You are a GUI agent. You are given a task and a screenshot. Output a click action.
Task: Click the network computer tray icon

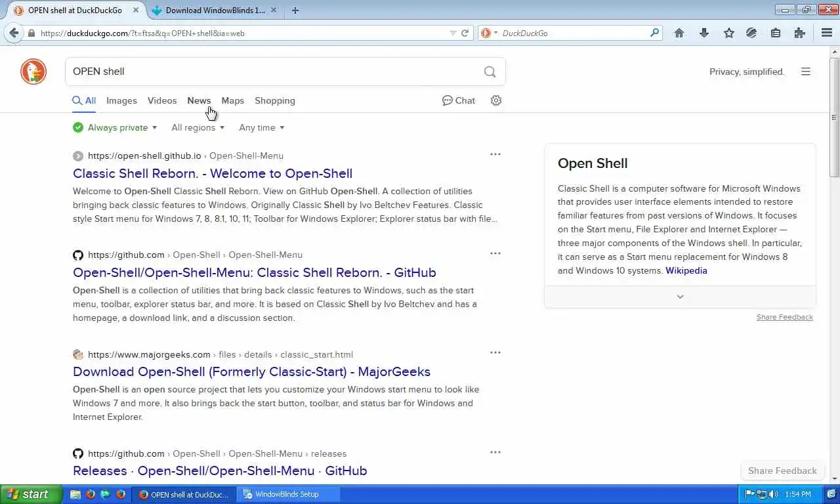763,494
